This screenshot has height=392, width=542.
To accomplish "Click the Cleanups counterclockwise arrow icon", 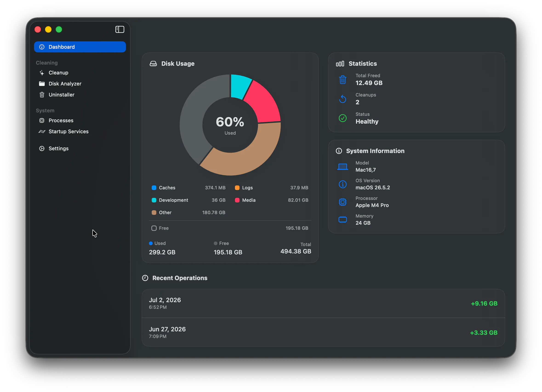I will pos(343,99).
